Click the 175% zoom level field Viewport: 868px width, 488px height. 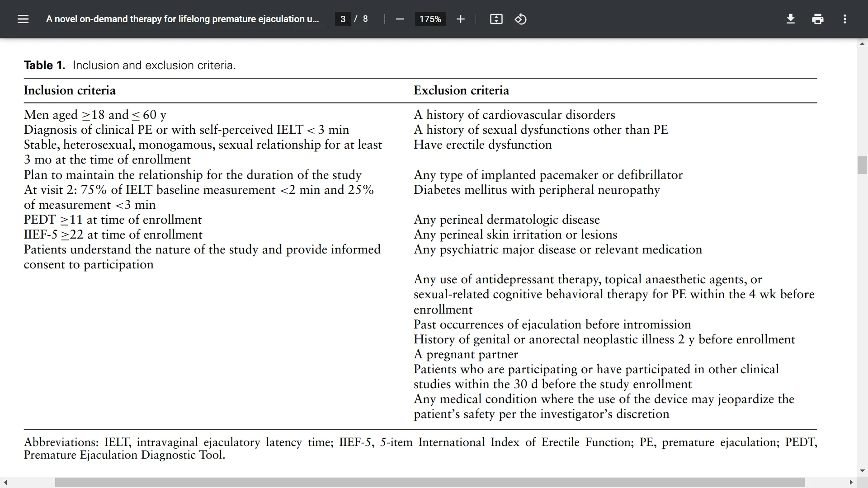tap(430, 19)
